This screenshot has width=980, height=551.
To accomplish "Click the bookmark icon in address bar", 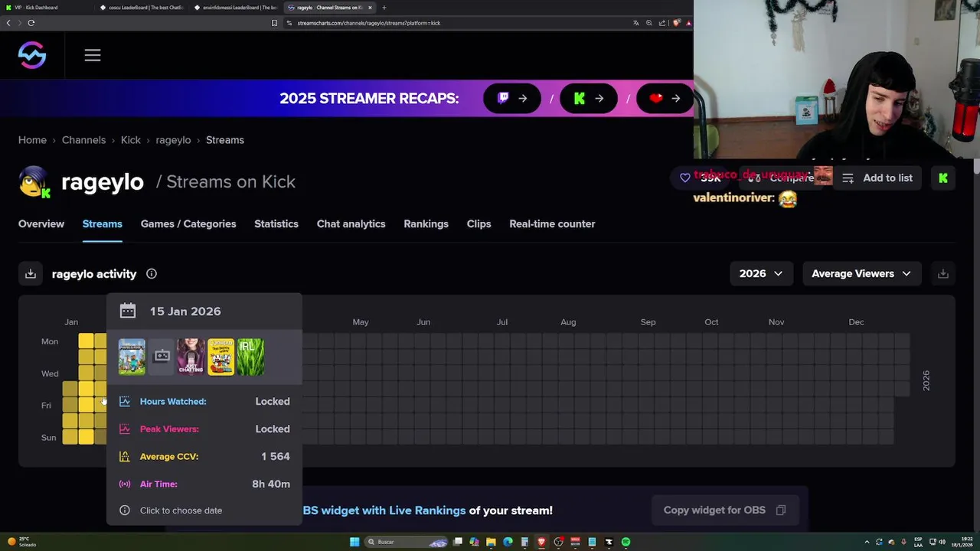I will (274, 23).
